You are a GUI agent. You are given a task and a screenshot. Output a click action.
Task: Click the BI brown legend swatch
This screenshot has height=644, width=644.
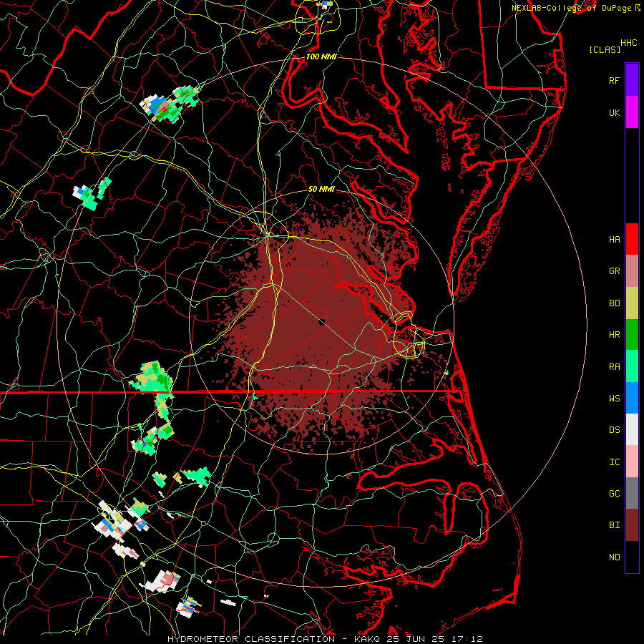point(632,525)
